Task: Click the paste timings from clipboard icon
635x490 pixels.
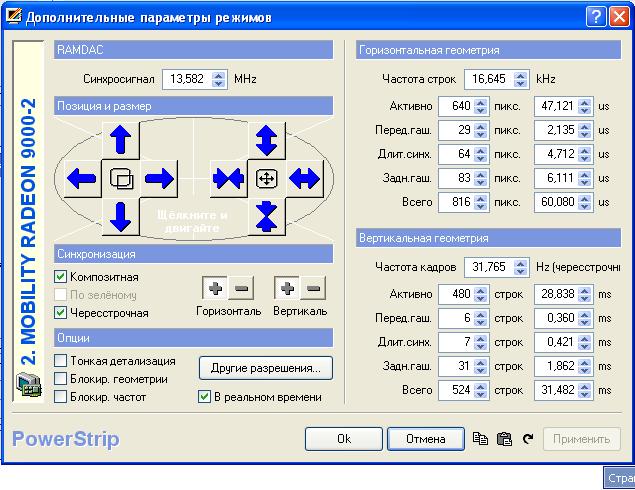Action: (x=504, y=439)
